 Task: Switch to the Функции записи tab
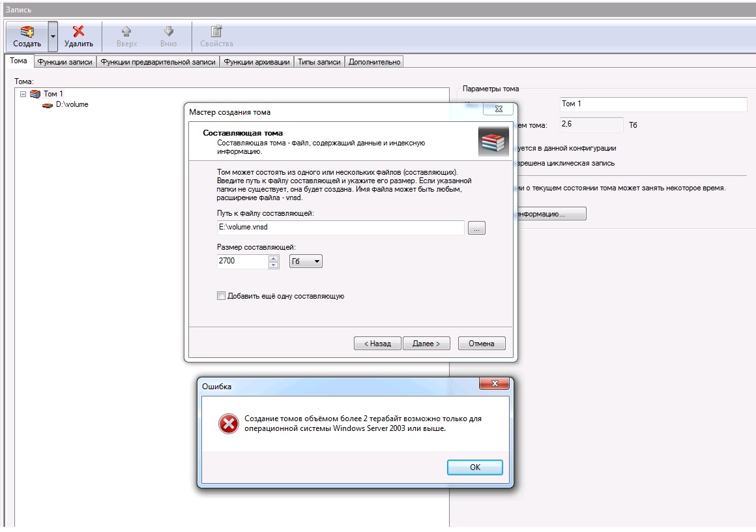click(x=65, y=62)
